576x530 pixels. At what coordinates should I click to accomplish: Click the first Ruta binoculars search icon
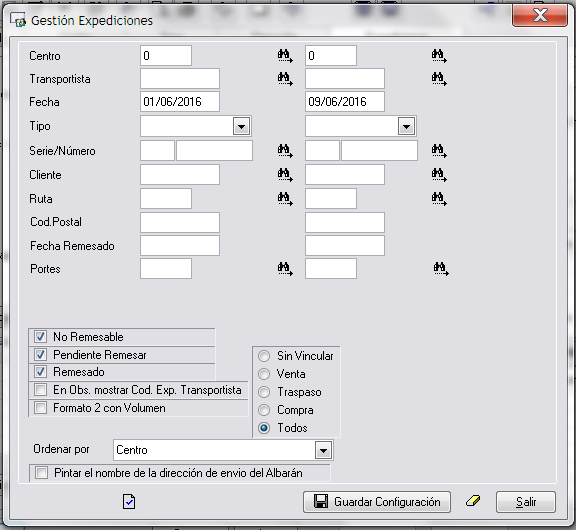[285, 198]
